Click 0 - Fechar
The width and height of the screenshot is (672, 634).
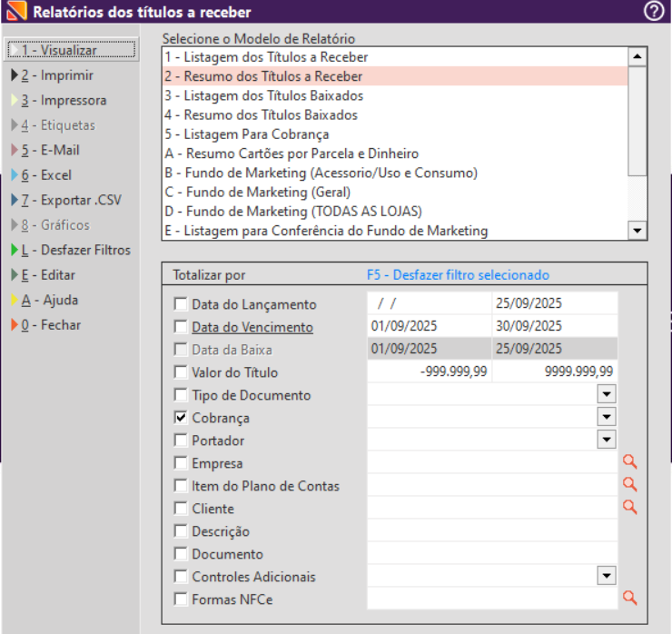[45, 325]
